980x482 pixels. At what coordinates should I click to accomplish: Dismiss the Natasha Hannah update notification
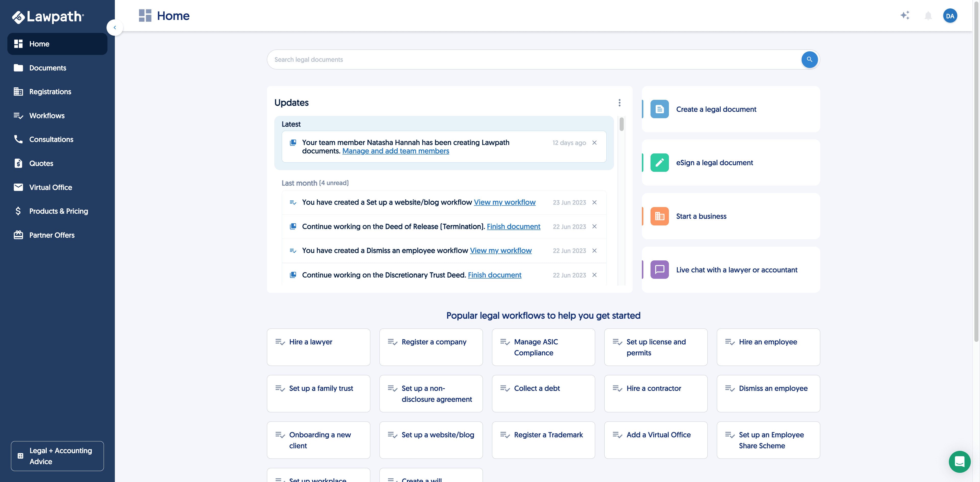pyautogui.click(x=595, y=143)
